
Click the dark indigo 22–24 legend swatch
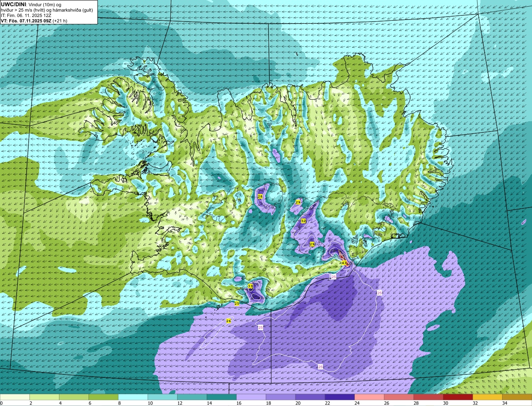(x=340, y=397)
